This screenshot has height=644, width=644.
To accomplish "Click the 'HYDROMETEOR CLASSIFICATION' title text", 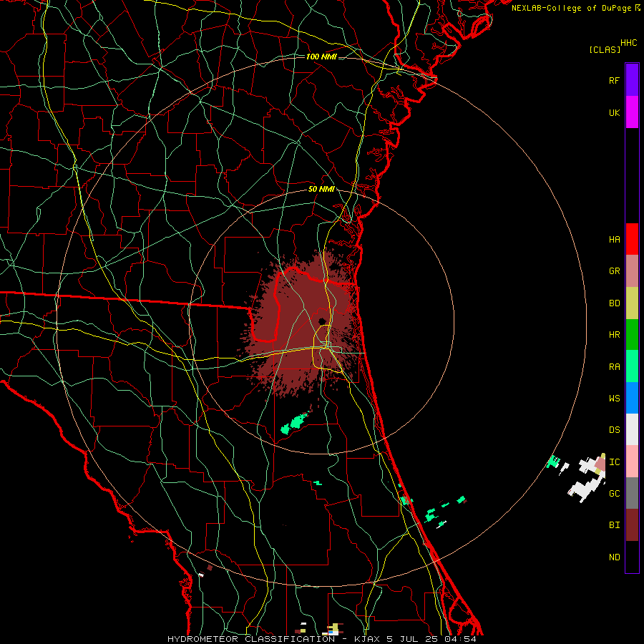I will coord(250,639).
